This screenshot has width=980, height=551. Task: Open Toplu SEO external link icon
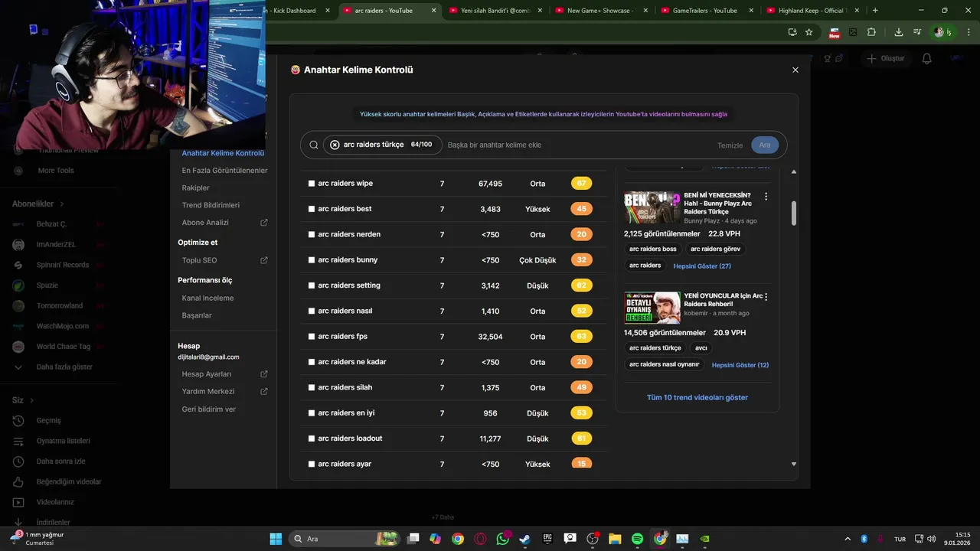pos(264,260)
